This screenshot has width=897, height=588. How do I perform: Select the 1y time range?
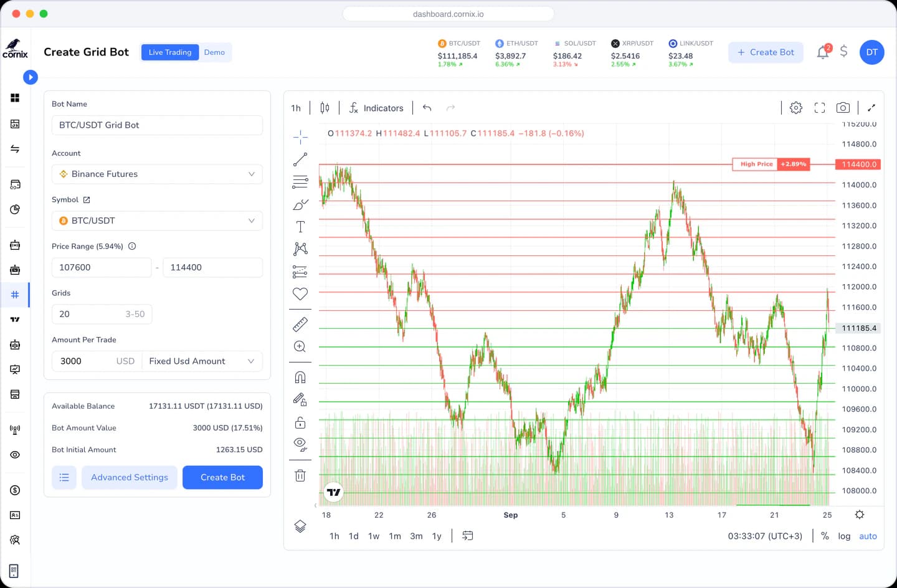coord(437,536)
